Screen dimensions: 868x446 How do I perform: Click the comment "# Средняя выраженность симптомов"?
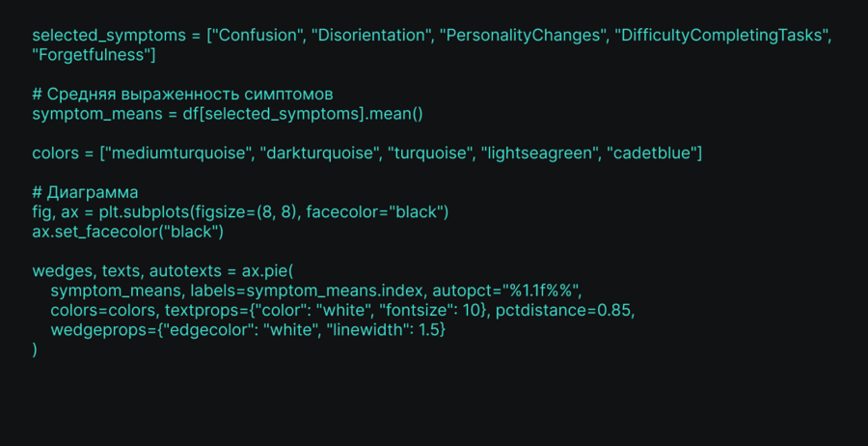click(x=182, y=95)
